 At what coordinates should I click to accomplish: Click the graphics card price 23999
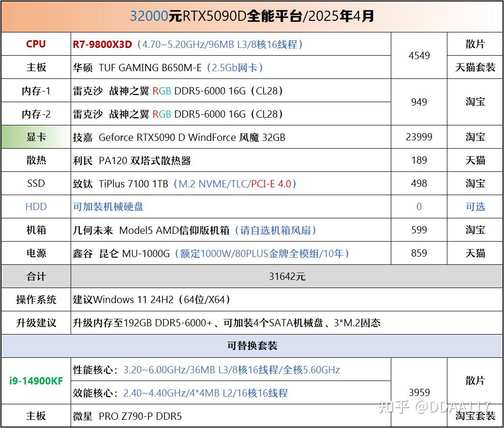419,137
